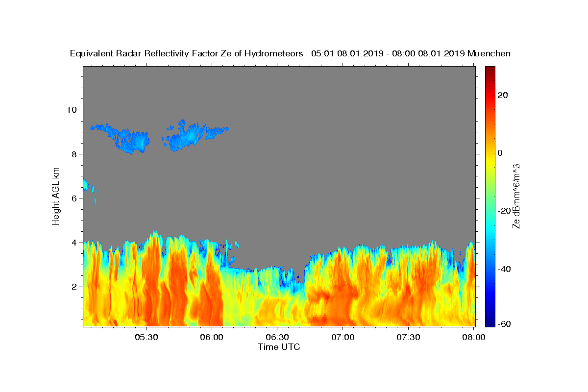Viewport: 588px width, 392px height.
Task: Click the 'Time UTC' axis label
Action: [x=279, y=347]
